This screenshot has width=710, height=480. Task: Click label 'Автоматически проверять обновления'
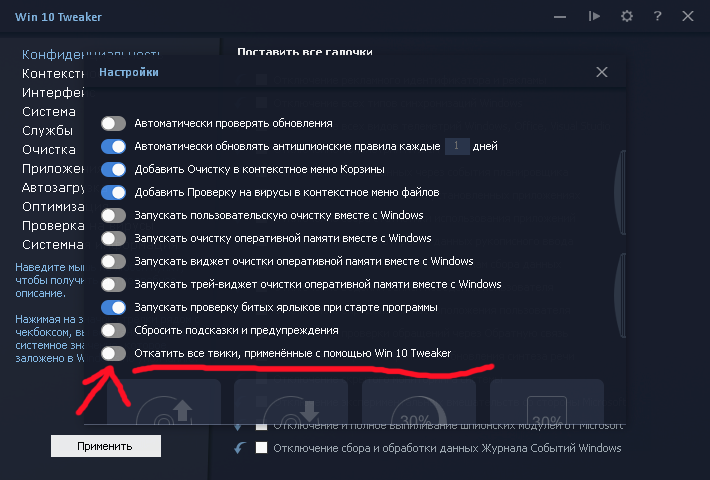click(x=233, y=123)
